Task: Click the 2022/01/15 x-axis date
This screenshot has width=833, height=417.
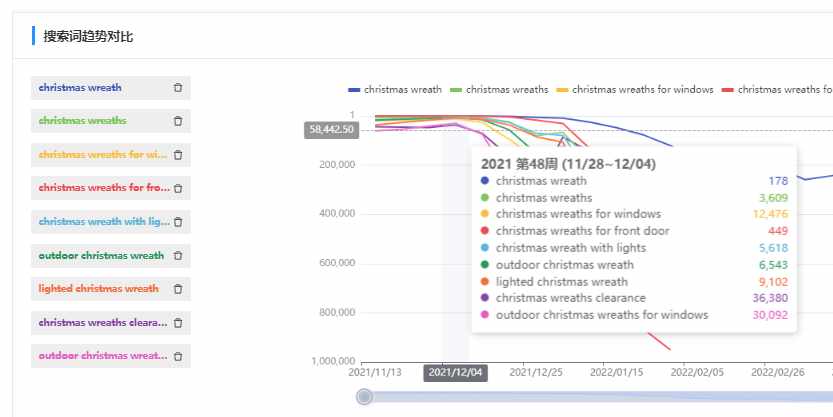Action: point(616,372)
